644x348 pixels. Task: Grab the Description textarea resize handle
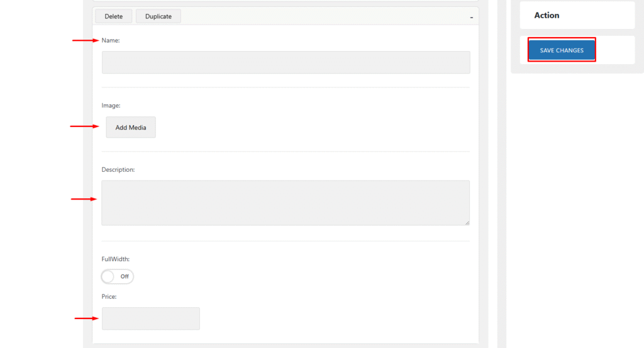pos(467,222)
